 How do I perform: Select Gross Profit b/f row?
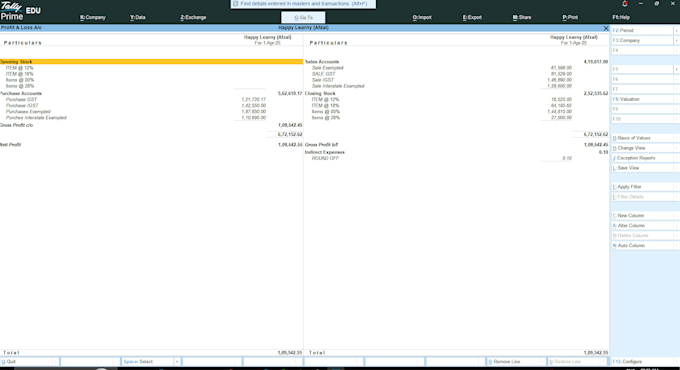click(457, 144)
